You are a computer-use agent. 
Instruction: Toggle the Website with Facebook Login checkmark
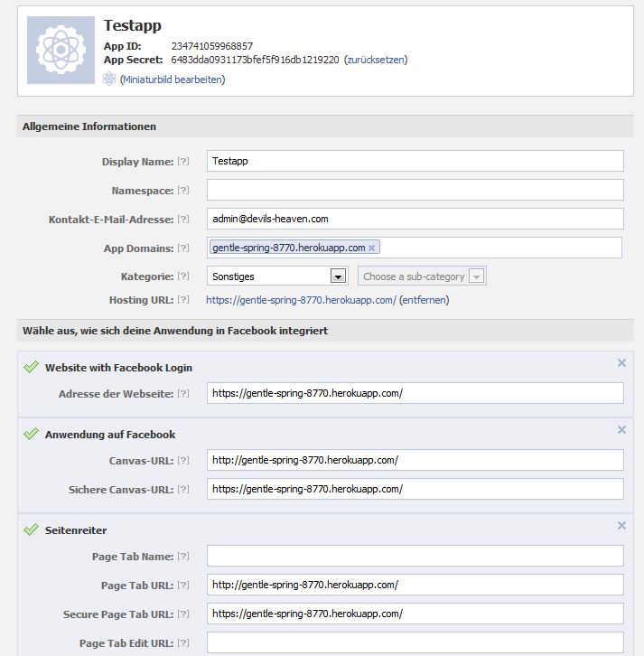tap(31, 367)
